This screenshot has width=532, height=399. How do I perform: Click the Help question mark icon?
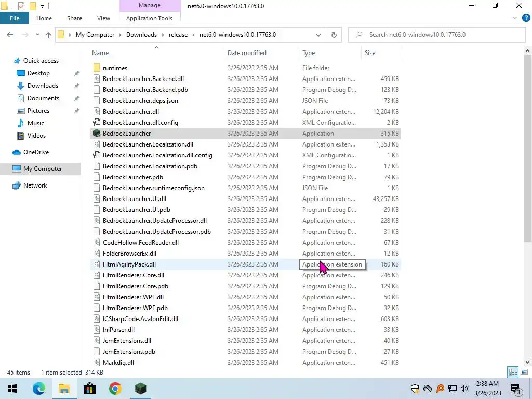click(x=526, y=18)
